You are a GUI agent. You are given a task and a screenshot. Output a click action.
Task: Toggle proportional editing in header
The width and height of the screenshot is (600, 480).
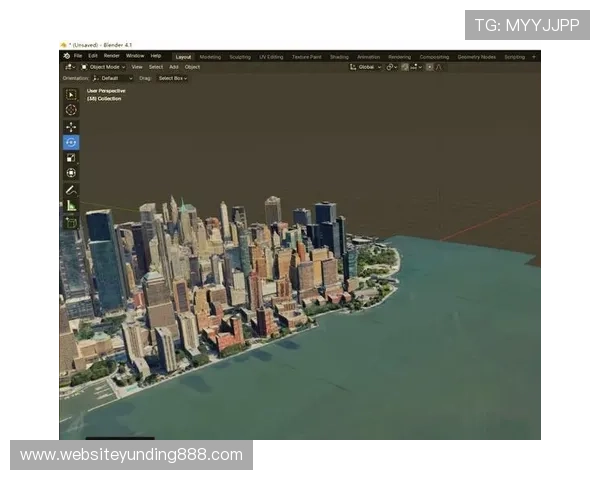pos(430,67)
